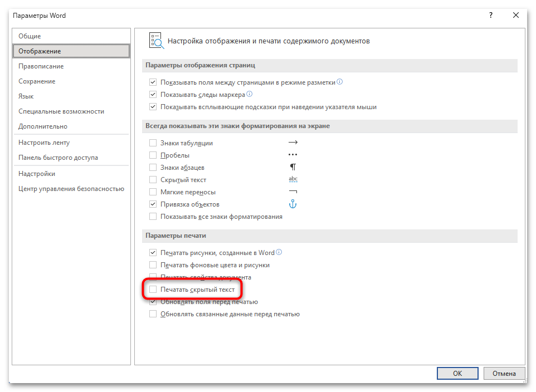The height and width of the screenshot is (392, 536).
Task: Click the help question mark in title bar
Action: (490, 15)
